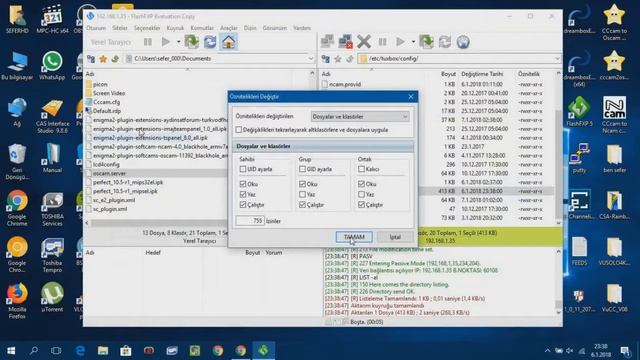This screenshot has height=360, width=640.
Task: Open uTorrent desktop shortcut
Action: click(52, 297)
